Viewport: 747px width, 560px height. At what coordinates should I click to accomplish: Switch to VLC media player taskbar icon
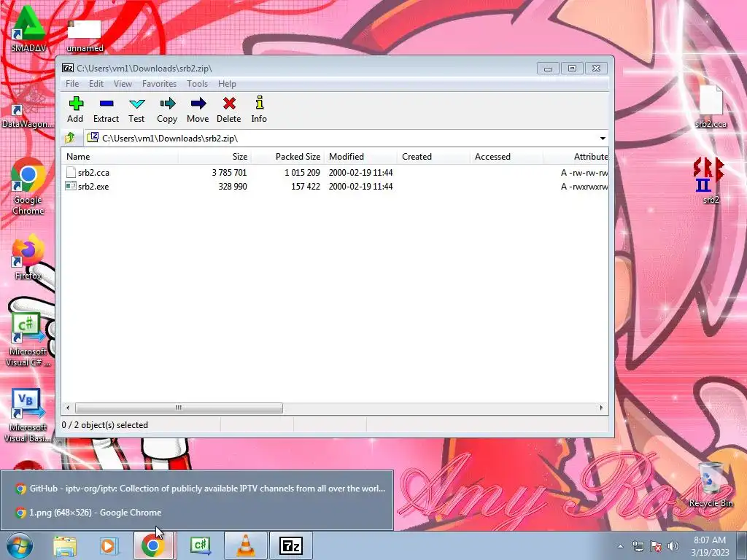click(x=245, y=545)
